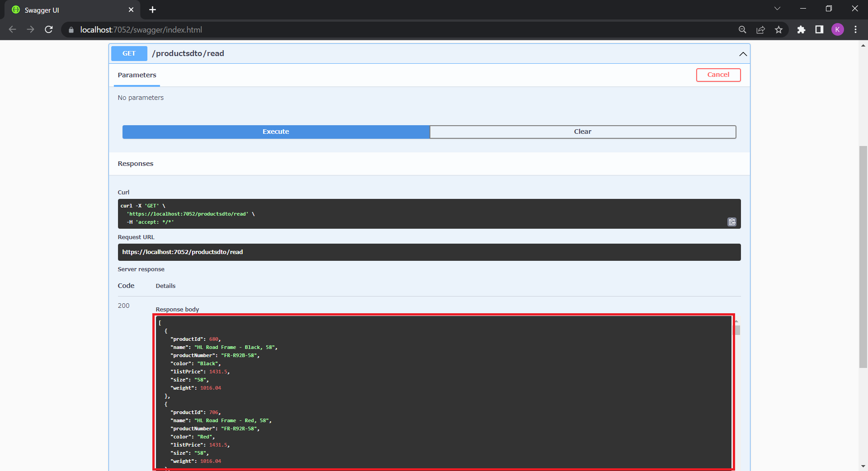The image size is (868, 471).
Task: Click the productId 680 value
Action: pos(213,339)
